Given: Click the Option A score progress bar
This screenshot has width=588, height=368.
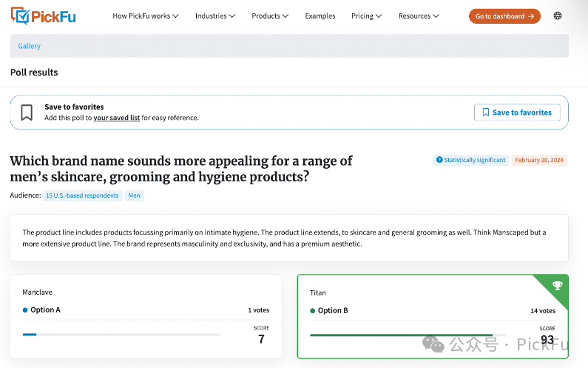Looking at the screenshot, I should coord(121,335).
